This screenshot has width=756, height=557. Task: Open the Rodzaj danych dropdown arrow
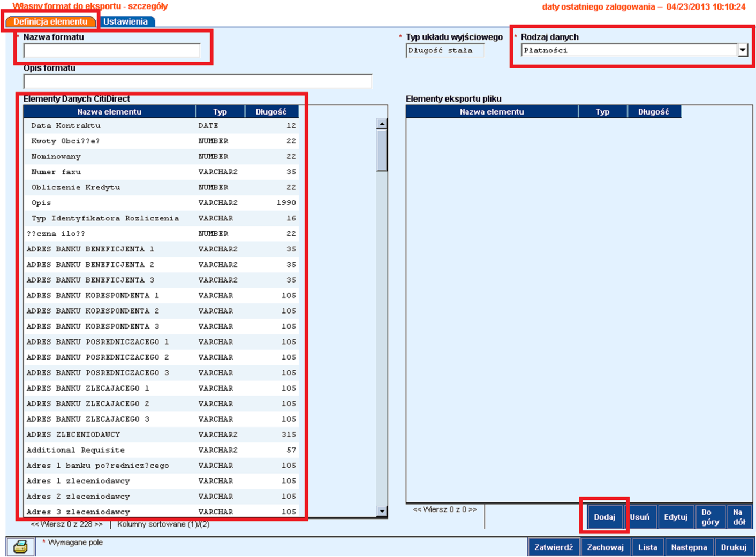click(743, 50)
